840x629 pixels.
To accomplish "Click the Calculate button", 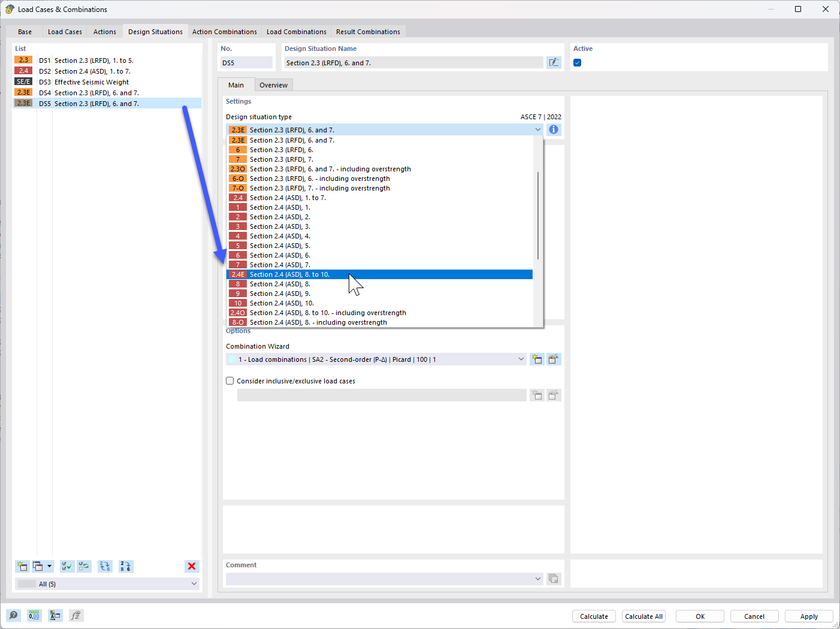I will [x=594, y=616].
